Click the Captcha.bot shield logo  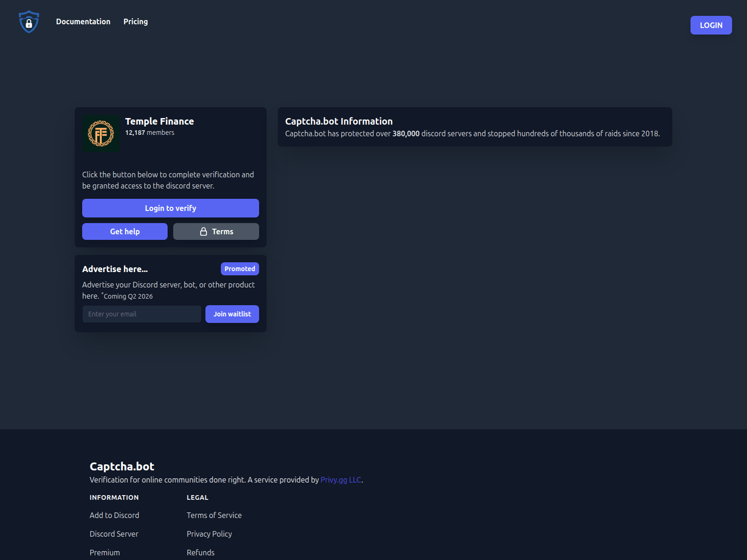click(29, 21)
